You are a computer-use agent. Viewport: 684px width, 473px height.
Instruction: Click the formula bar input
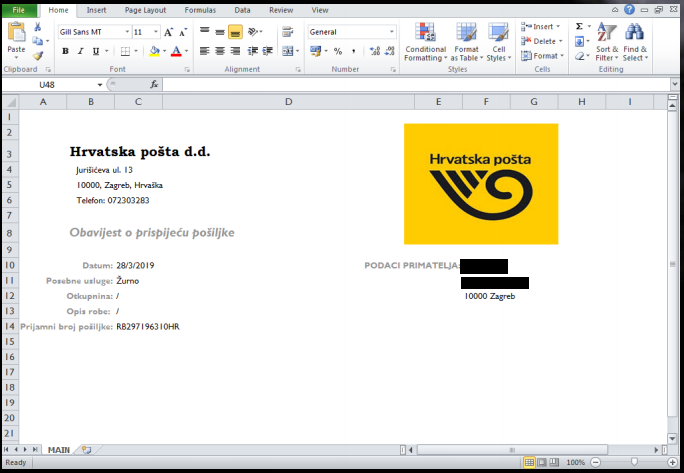click(417, 85)
